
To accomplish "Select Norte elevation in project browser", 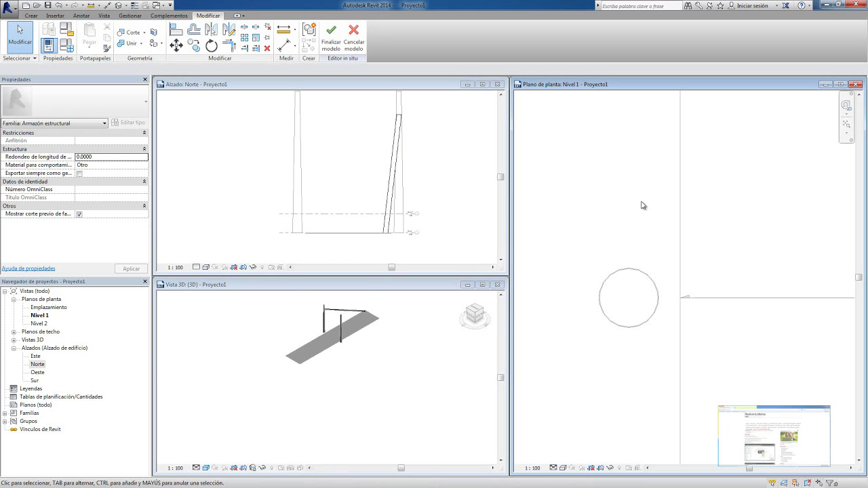I will coord(37,364).
